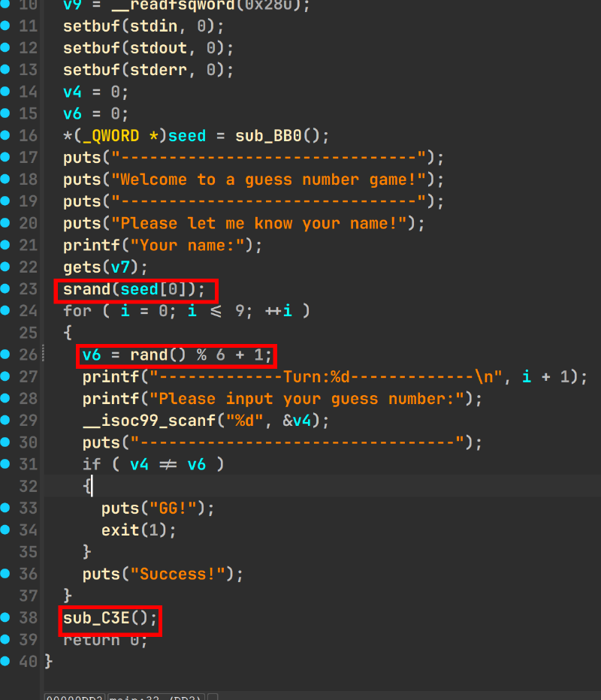Click the seed variable on line 23
The width and height of the screenshot is (601, 700).
[x=139, y=290]
